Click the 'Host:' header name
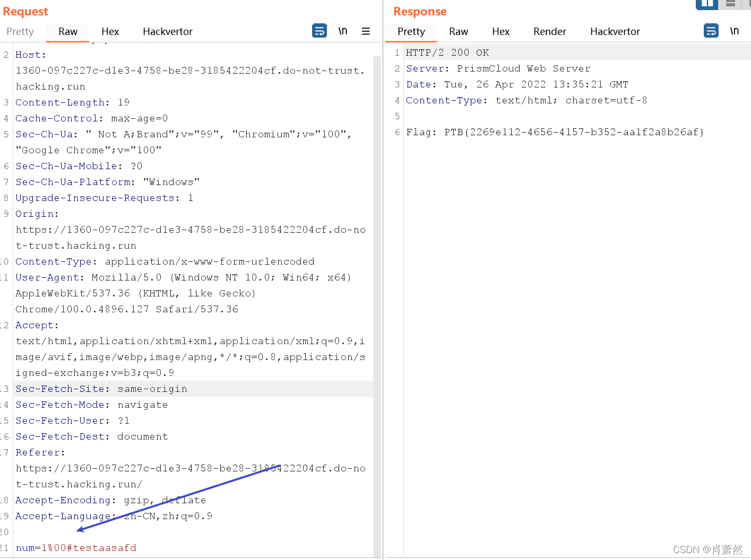 [x=30, y=55]
